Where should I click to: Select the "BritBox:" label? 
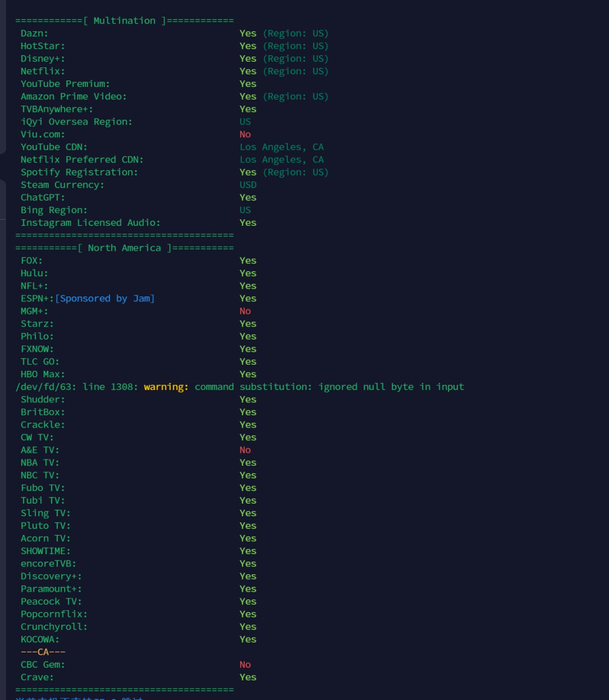pos(43,412)
